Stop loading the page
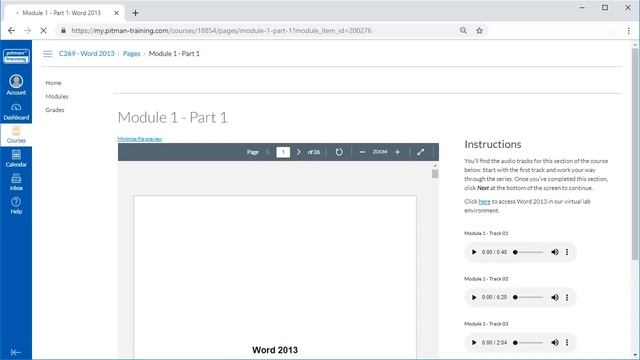The height and width of the screenshot is (360, 640). point(43,31)
